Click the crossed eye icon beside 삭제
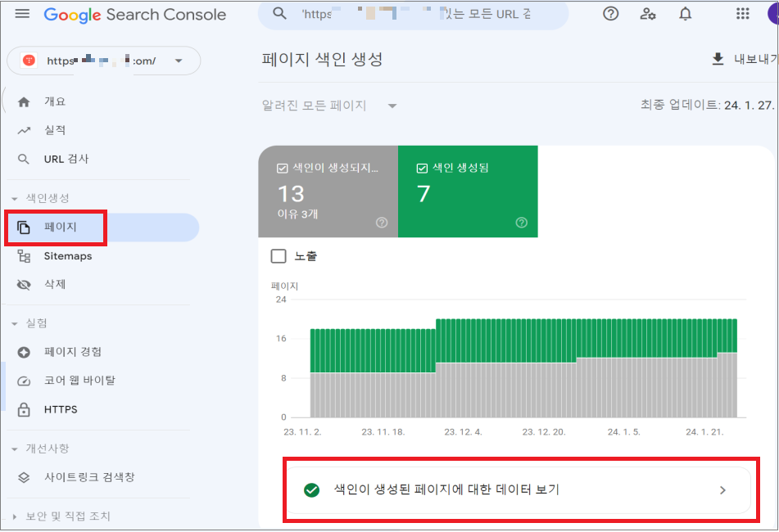This screenshot has width=779, height=532. (24, 285)
